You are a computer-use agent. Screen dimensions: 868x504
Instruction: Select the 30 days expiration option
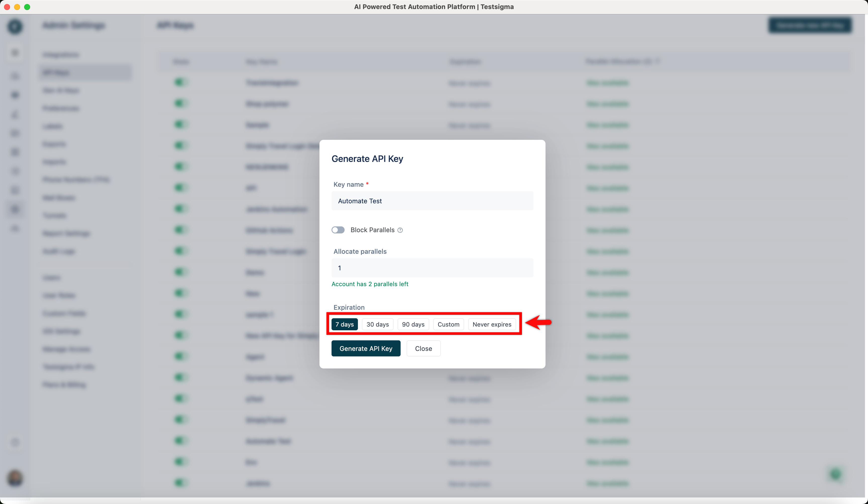tap(377, 324)
